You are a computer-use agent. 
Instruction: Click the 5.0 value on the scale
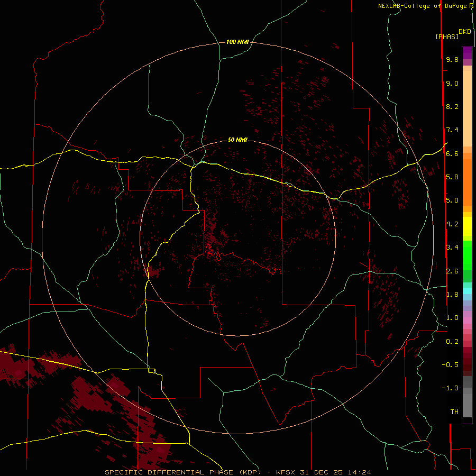pos(452,200)
